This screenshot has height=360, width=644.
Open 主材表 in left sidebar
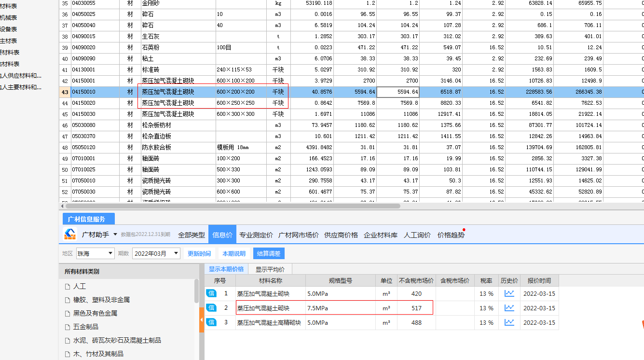coord(8,41)
